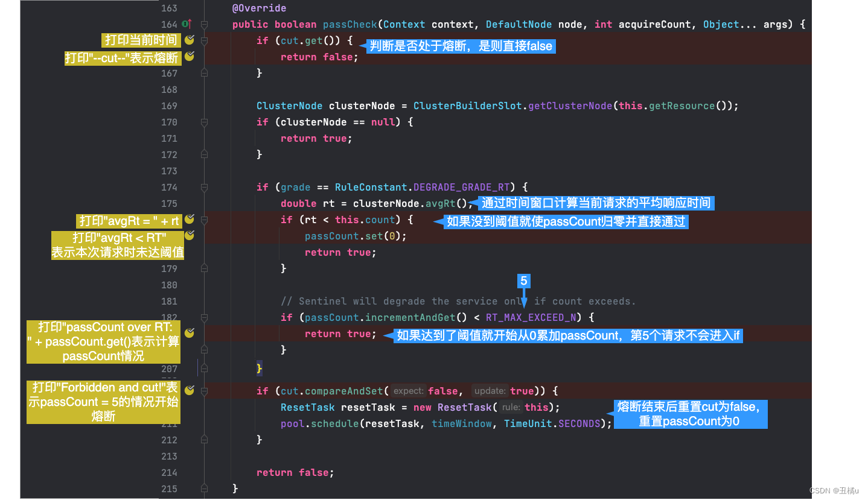The width and height of the screenshot is (868, 500).
Task: Click the highlighted closing brace on line 207
Action: (260, 368)
